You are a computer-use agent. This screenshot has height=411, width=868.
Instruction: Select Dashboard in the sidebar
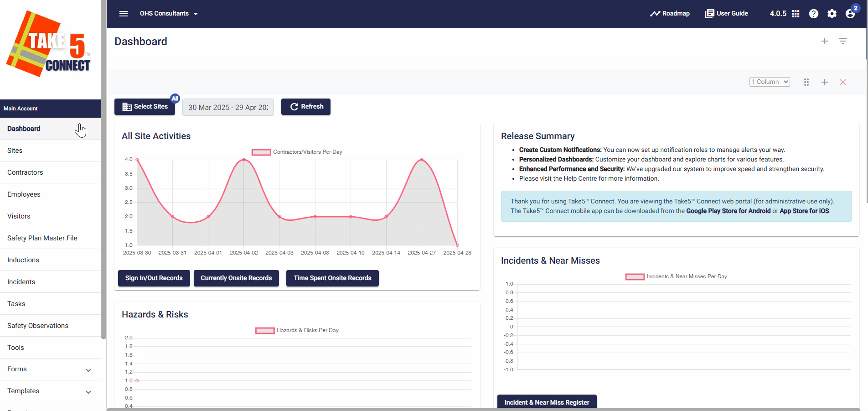(50, 129)
